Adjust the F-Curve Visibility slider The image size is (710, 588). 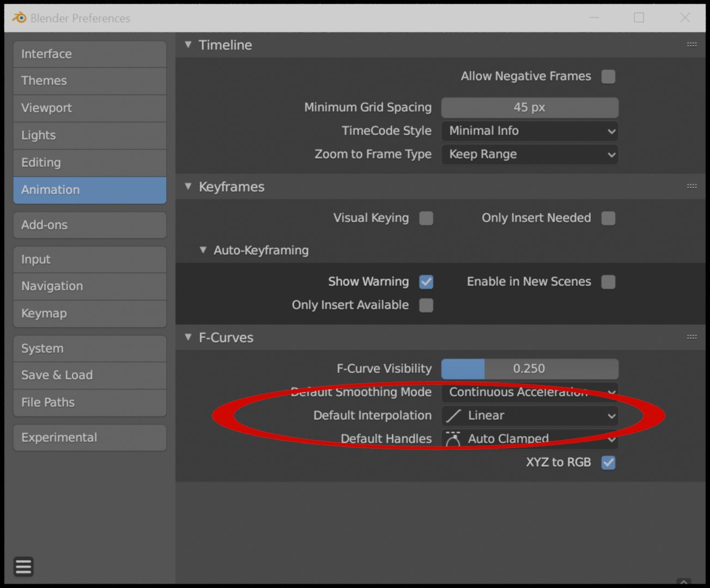pyautogui.click(x=529, y=369)
